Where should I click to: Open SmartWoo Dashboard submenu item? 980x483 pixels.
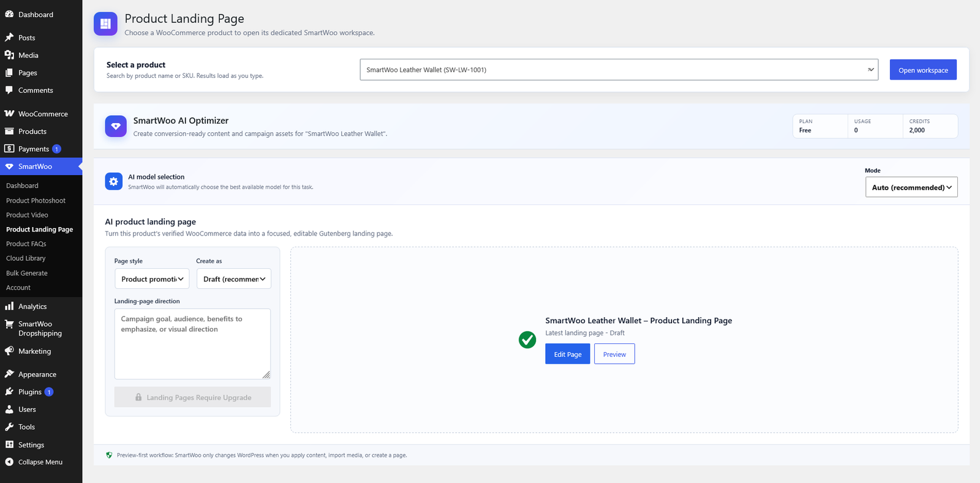[x=22, y=185]
